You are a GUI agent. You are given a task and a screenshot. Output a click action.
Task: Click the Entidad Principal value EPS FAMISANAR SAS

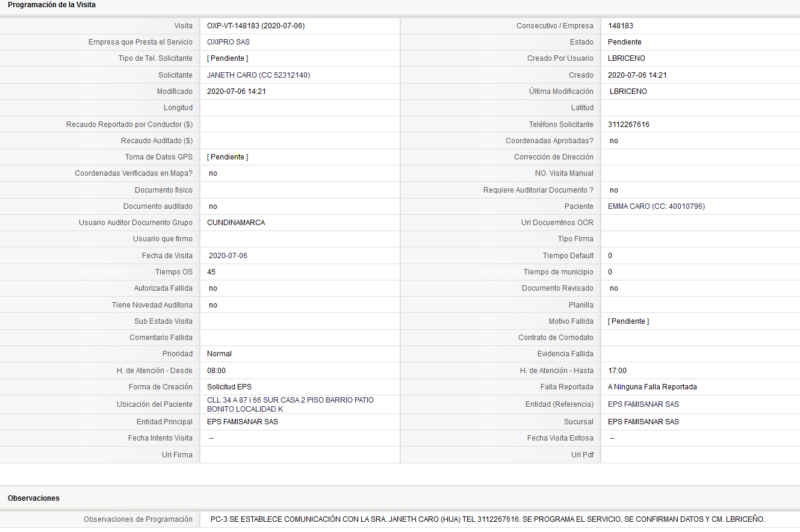pos(243,422)
